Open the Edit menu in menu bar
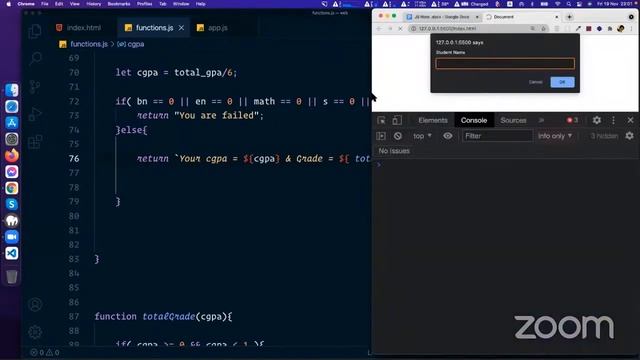 [59, 4]
